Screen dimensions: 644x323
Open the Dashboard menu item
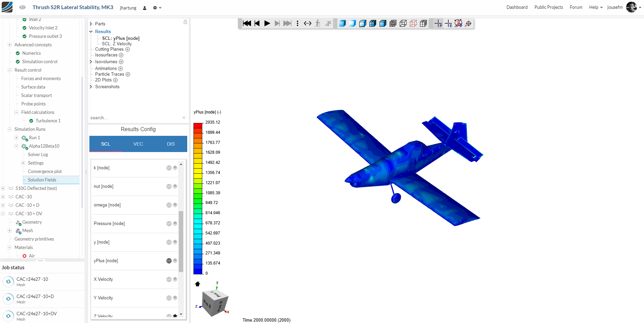point(517,7)
